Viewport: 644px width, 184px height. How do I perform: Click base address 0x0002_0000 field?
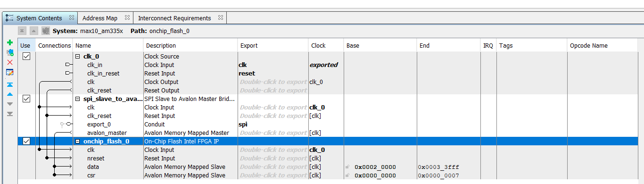(x=375, y=167)
